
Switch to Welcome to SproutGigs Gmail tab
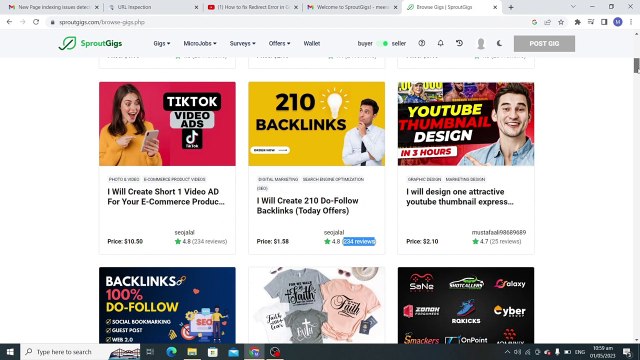pyautogui.click(x=352, y=7)
